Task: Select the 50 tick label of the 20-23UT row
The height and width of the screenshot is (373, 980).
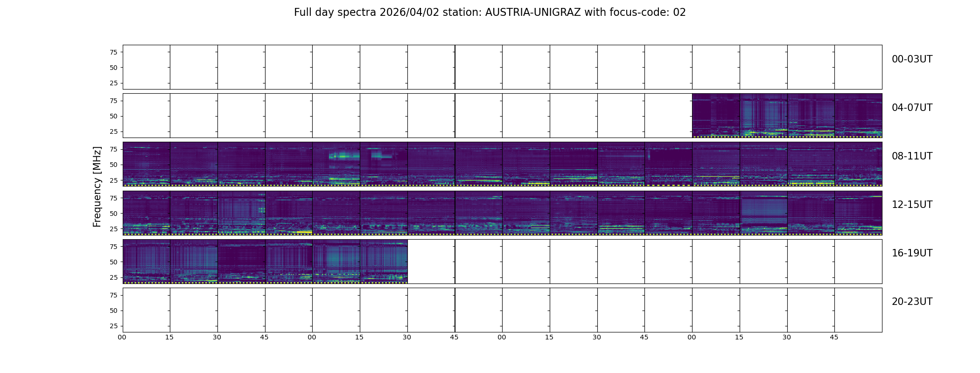Action: point(113,311)
